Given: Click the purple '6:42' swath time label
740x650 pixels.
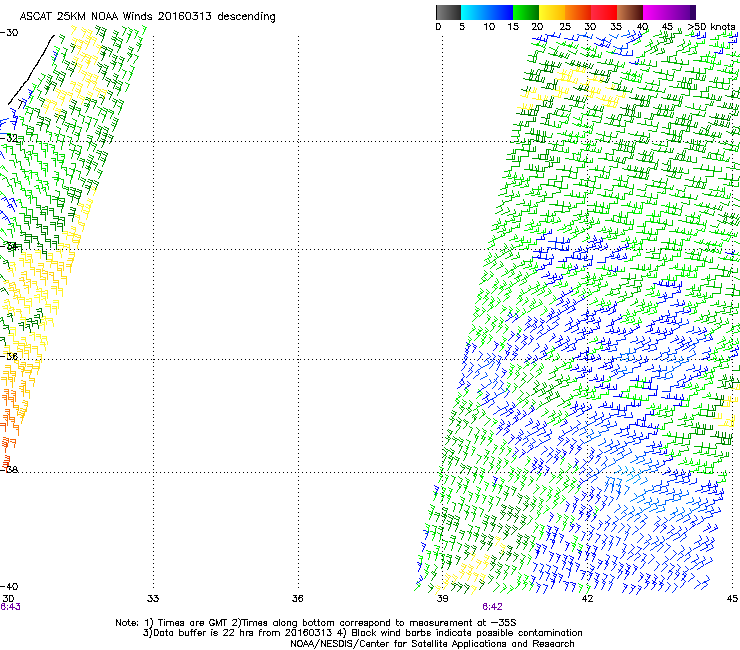Looking at the screenshot, I should click(x=492, y=607).
